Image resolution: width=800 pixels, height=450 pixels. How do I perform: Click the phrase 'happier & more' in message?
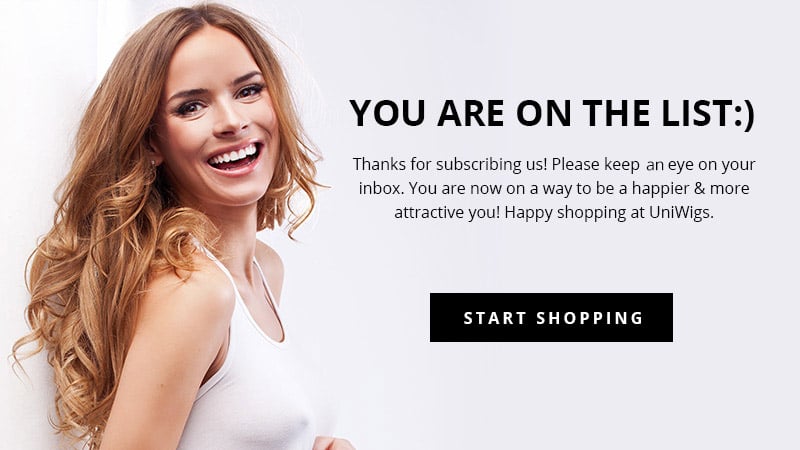coord(691,188)
